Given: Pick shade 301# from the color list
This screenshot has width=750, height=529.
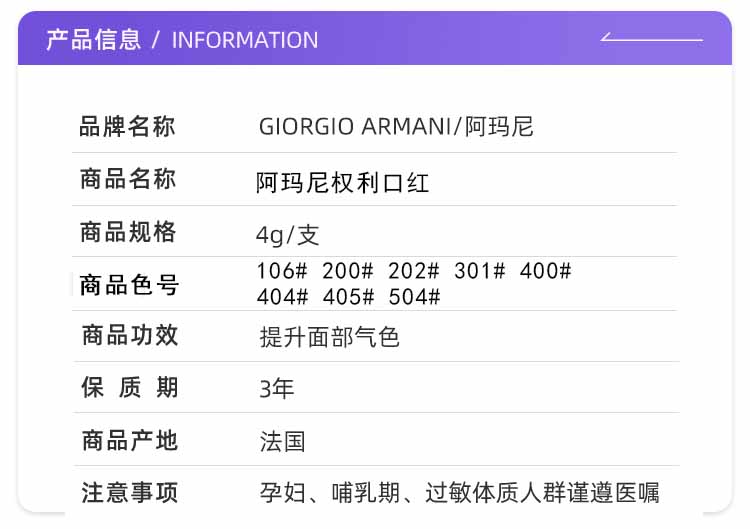Looking at the screenshot, I should pyautogui.click(x=480, y=271).
